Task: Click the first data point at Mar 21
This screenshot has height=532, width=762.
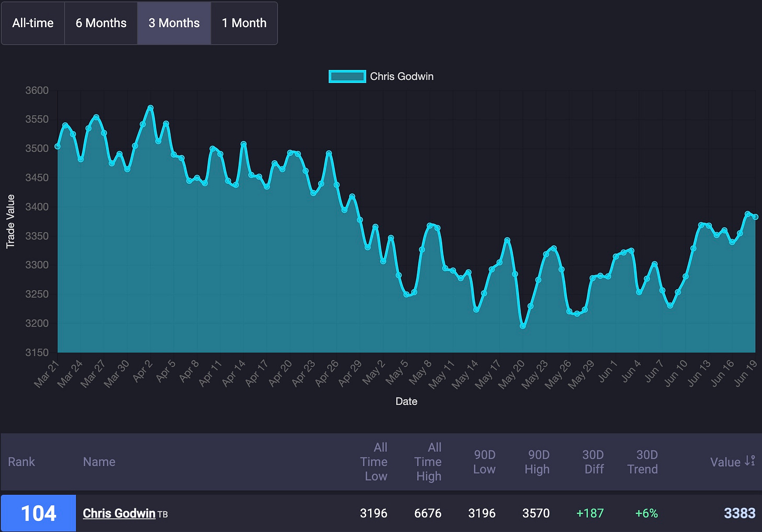Action: 58,146
